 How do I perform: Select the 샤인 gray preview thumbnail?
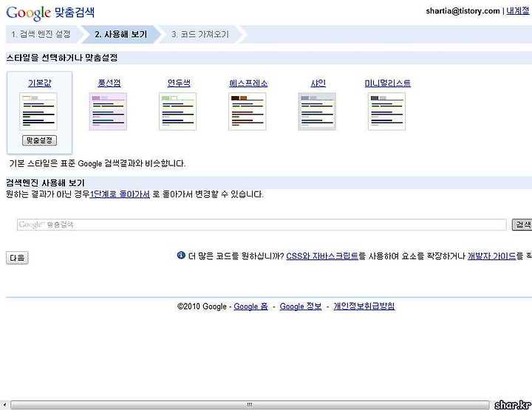(317, 112)
